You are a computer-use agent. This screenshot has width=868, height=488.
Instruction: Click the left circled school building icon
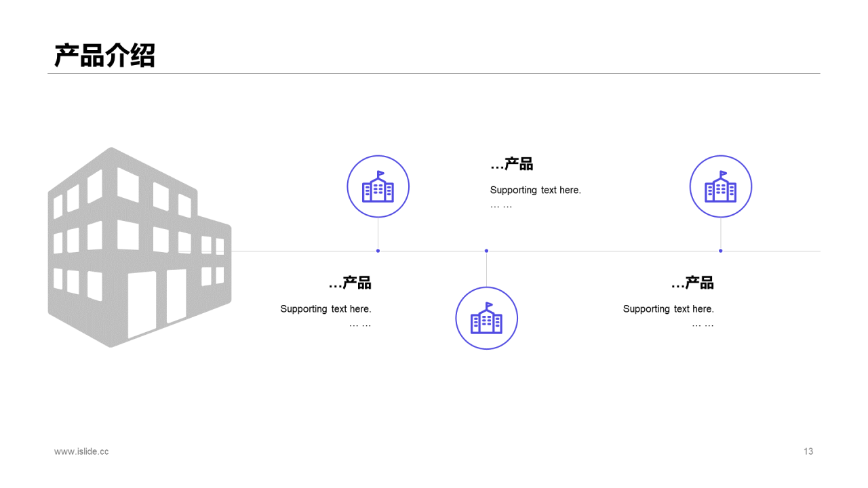click(378, 186)
